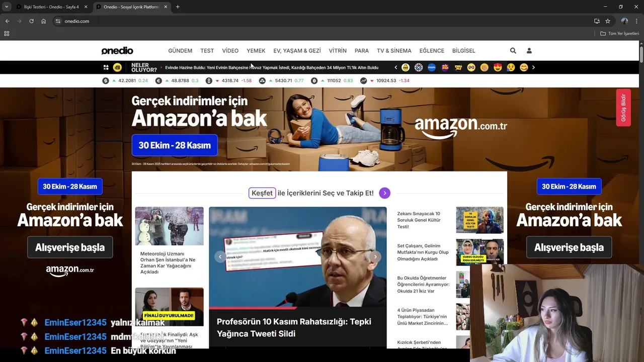Open EV, YAŞAM & GEZİ menu item
Viewport: 644px width, 362px height.
click(x=297, y=51)
